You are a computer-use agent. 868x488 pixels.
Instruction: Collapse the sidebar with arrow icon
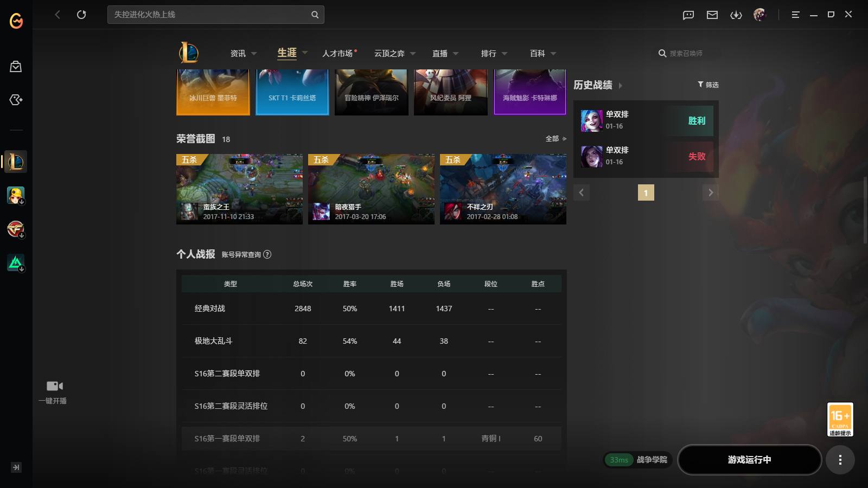[16, 467]
